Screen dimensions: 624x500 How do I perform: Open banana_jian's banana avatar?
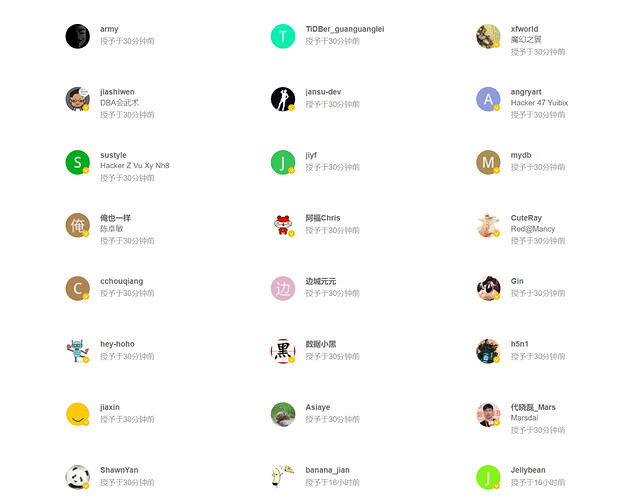[283, 477]
